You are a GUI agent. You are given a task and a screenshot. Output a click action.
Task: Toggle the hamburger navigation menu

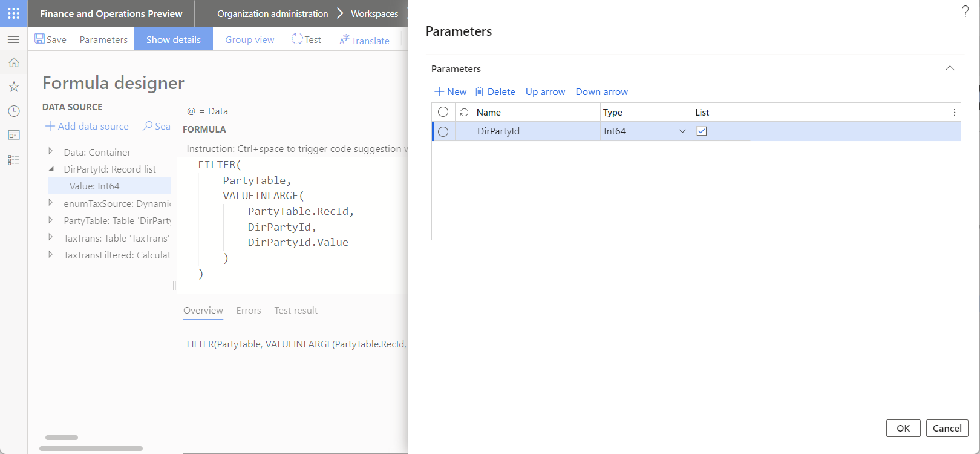(x=13, y=39)
